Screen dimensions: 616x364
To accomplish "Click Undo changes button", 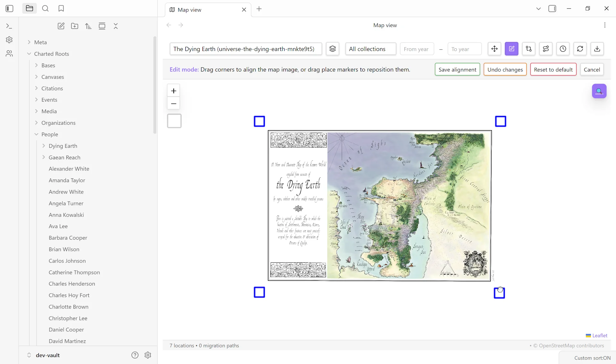I will pos(505,70).
